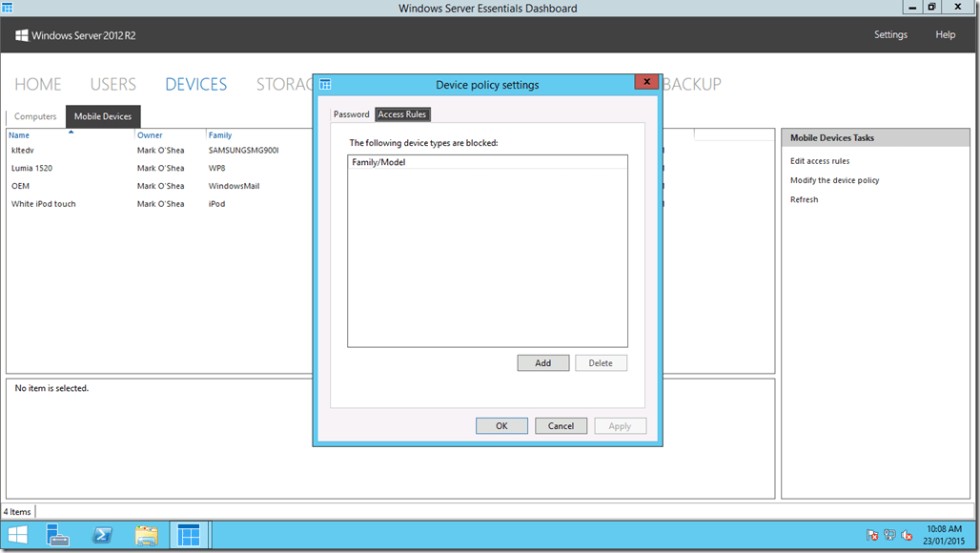Confirm settings with the OK button
This screenshot has width=980, height=553.
tap(501, 425)
